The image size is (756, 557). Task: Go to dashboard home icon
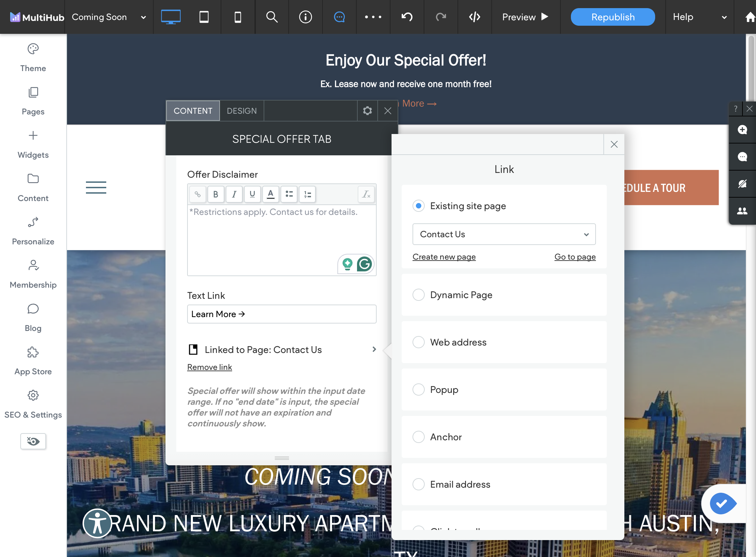(750, 17)
